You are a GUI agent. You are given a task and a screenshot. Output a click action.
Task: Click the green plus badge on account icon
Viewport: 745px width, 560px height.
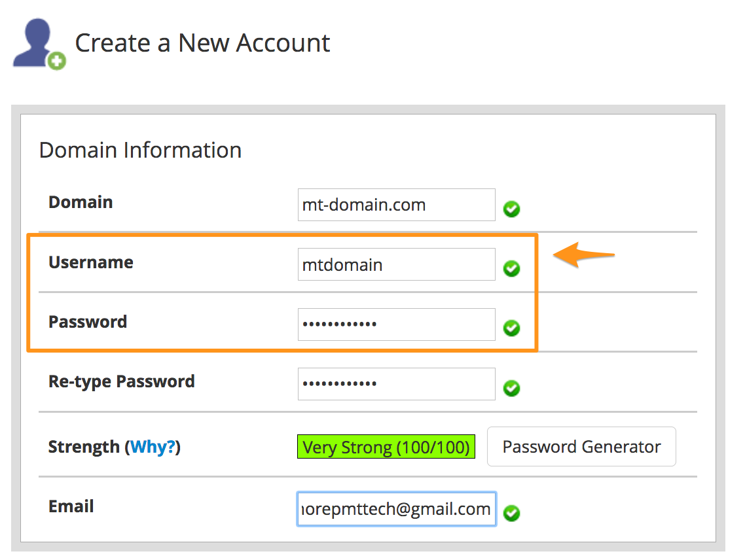[x=57, y=61]
